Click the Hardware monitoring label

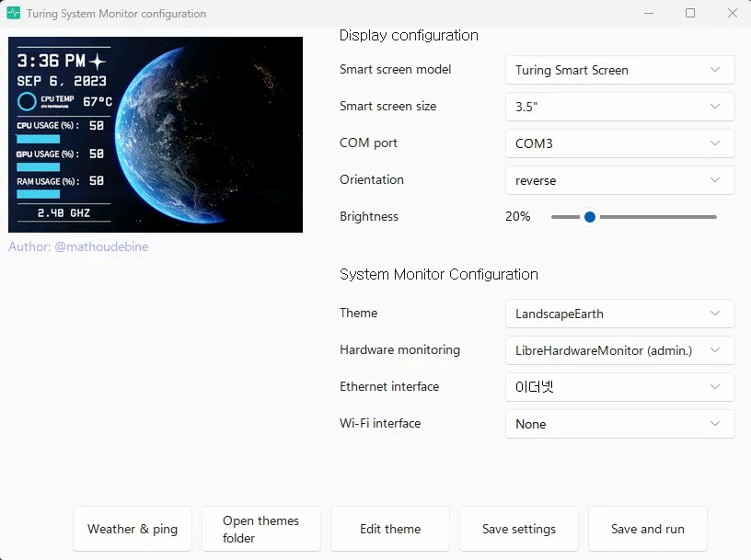(x=400, y=349)
